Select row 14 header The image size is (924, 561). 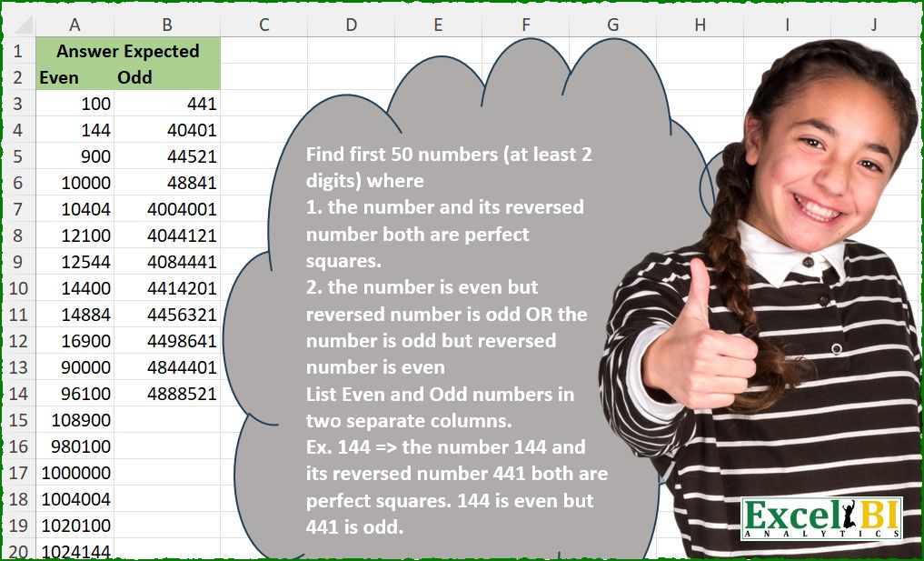point(18,394)
